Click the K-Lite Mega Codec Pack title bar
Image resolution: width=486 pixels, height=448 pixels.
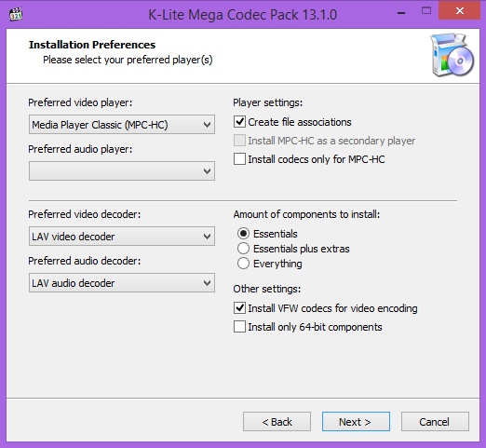[243, 15]
